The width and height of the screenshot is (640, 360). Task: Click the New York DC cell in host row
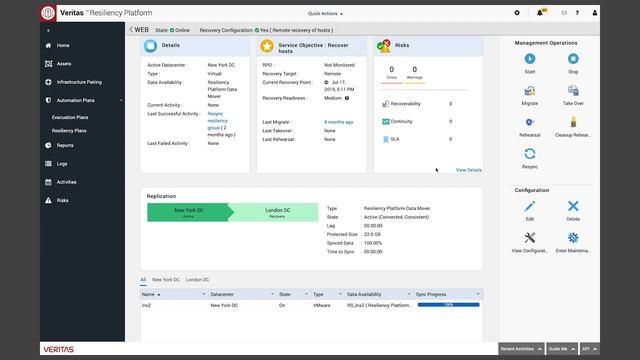pos(224,305)
